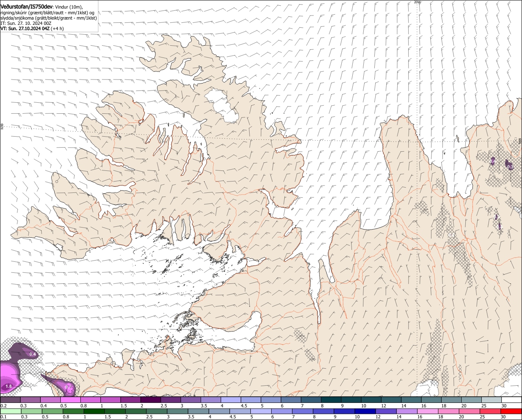Click the Veðurstofan/IS750dev title text

tap(27, 7)
